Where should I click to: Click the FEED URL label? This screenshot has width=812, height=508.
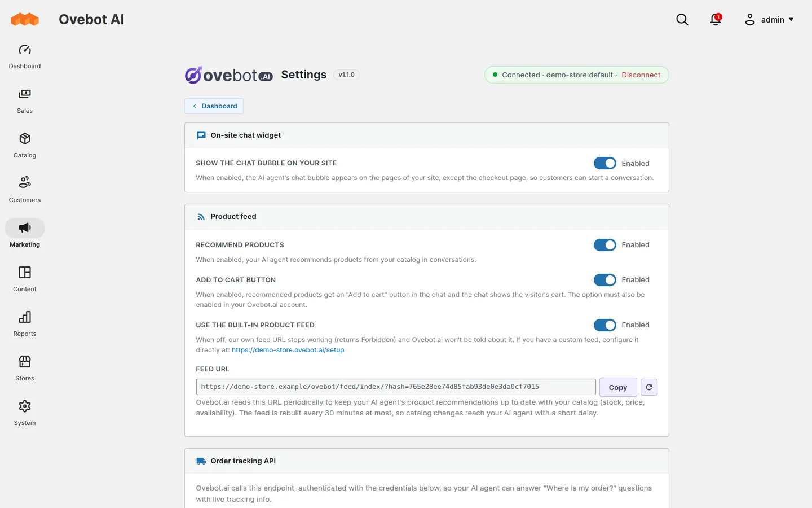pyautogui.click(x=213, y=369)
